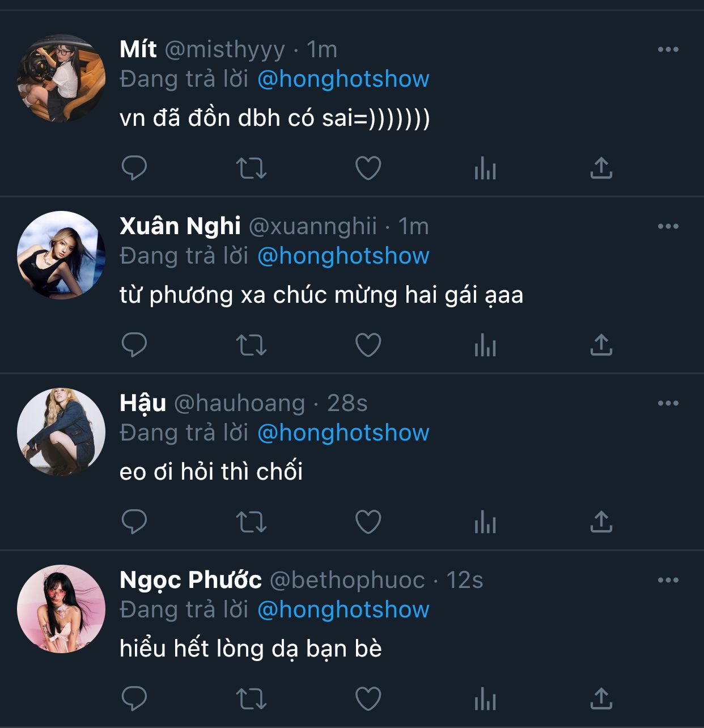Expand more menu on Ngọc Phước's tweet
The height and width of the screenshot is (728, 704).
[x=668, y=581]
